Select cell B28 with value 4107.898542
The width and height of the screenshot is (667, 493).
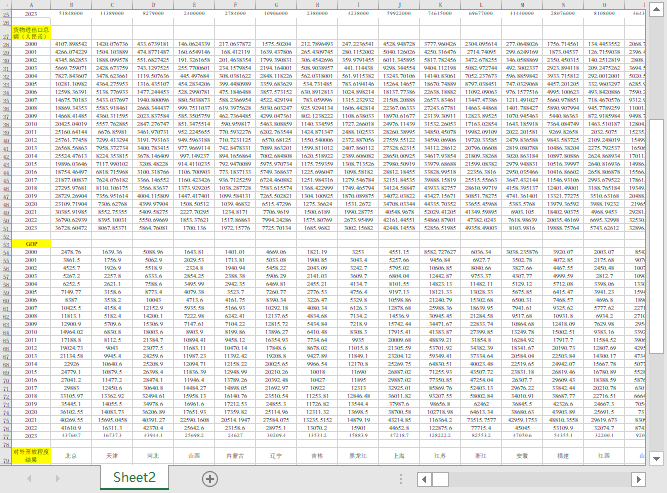(x=71, y=44)
